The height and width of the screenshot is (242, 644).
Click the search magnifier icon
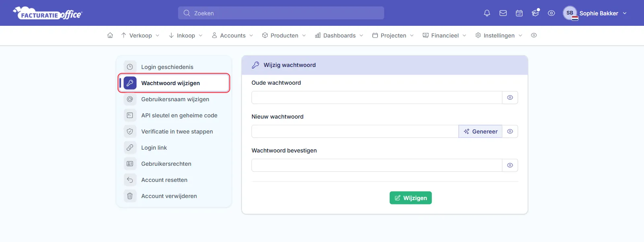(187, 13)
